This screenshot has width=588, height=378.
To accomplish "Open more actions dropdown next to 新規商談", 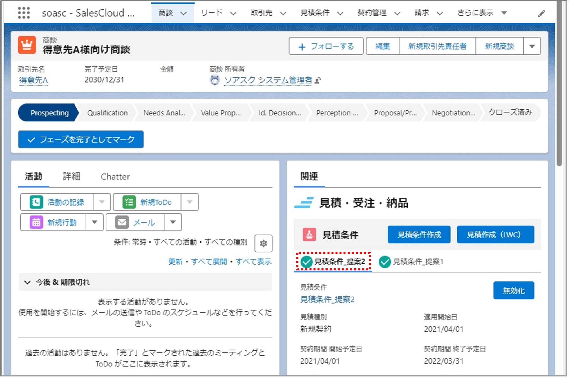I will click(532, 46).
